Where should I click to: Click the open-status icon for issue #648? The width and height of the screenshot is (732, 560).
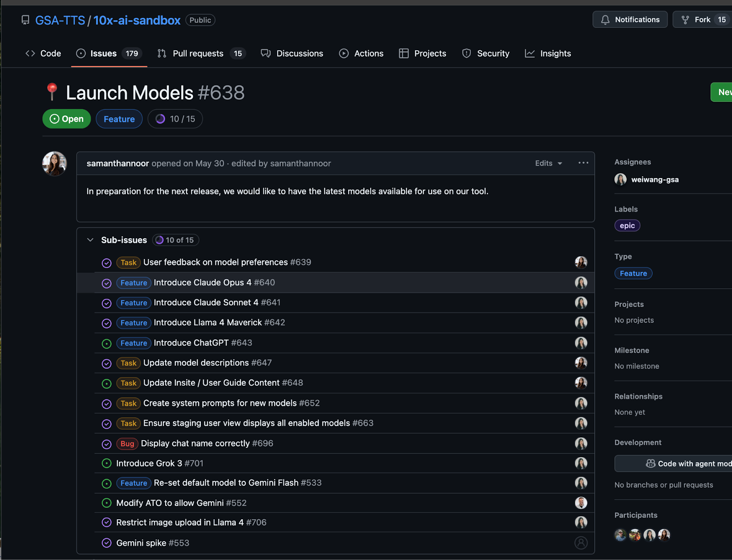click(x=107, y=384)
